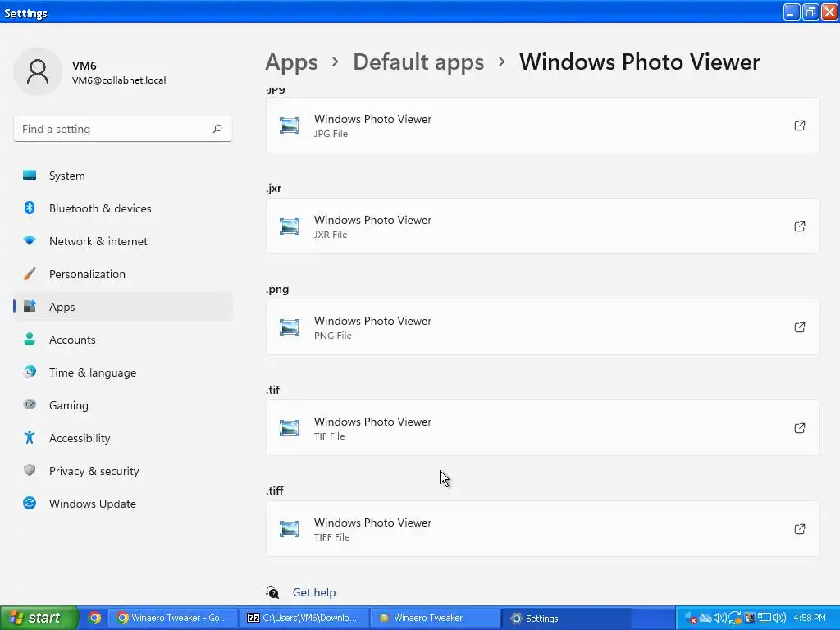Open external link icon for TIF File
This screenshot has height=630, width=840.
pyautogui.click(x=799, y=428)
